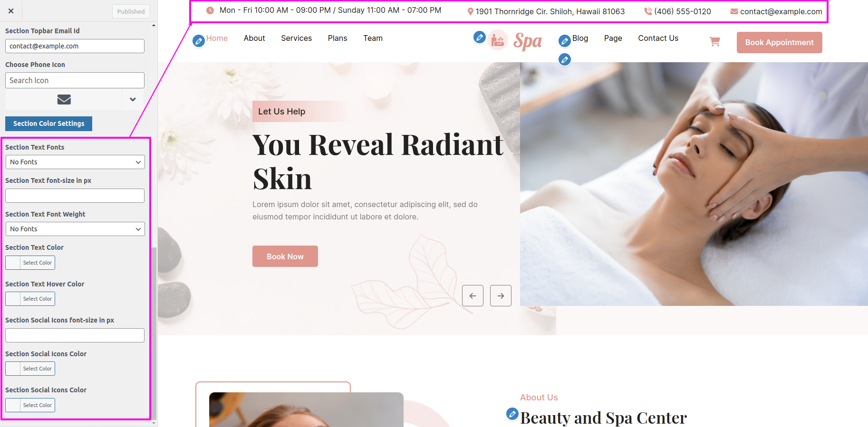Click the Published button

[131, 11]
